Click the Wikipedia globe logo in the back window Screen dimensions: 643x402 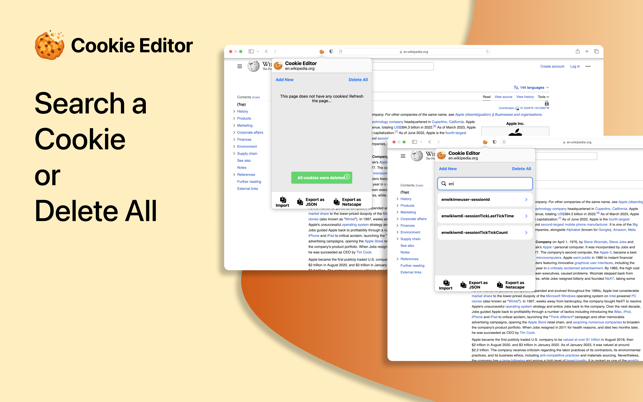(253, 66)
